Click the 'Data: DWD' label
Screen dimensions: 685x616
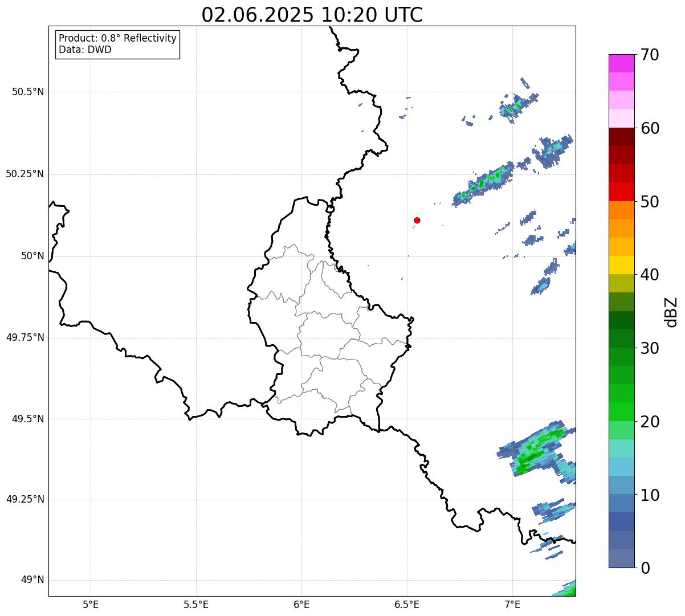pos(85,50)
